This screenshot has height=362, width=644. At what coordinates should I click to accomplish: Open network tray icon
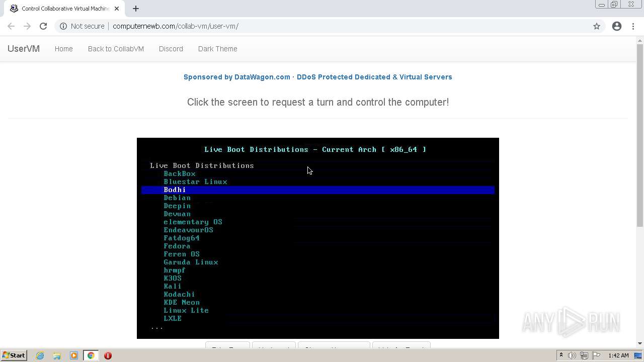tap(584, 355)
